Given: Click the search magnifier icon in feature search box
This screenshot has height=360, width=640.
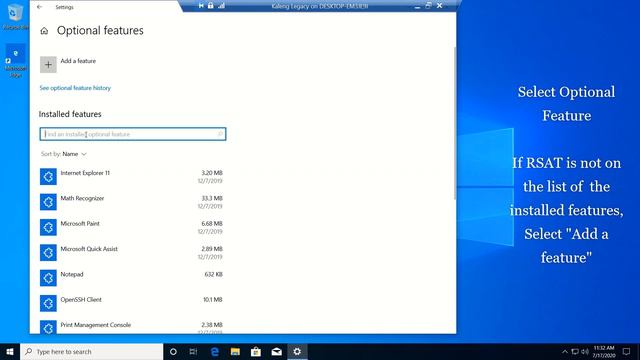Looking at the screenshot, I should point(220,134).
